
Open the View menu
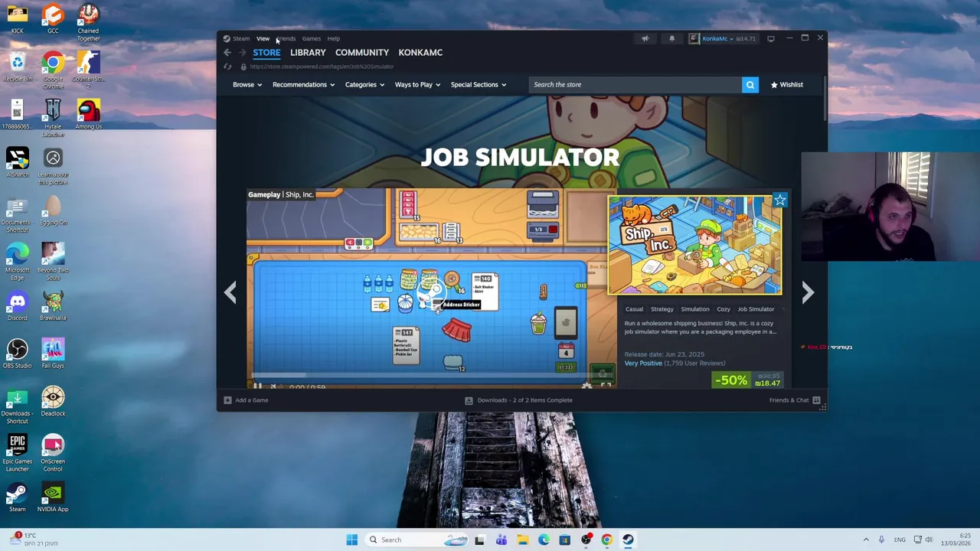[263, 38]
